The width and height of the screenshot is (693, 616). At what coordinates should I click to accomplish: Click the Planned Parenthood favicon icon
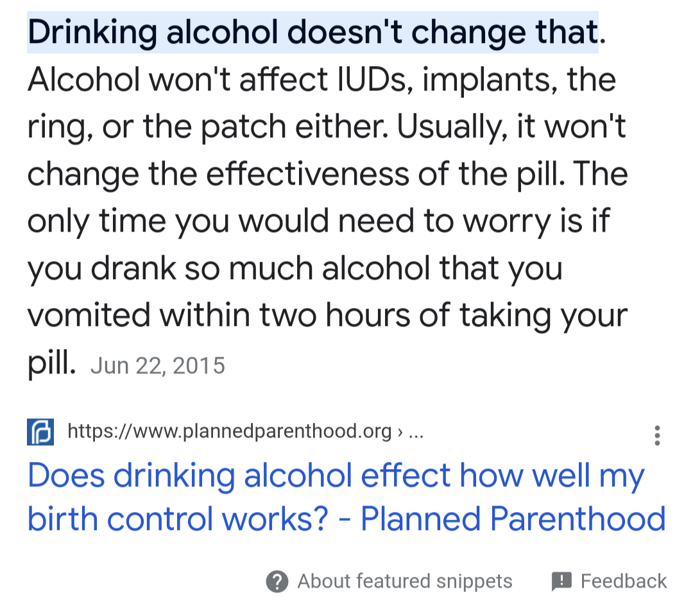40,432
